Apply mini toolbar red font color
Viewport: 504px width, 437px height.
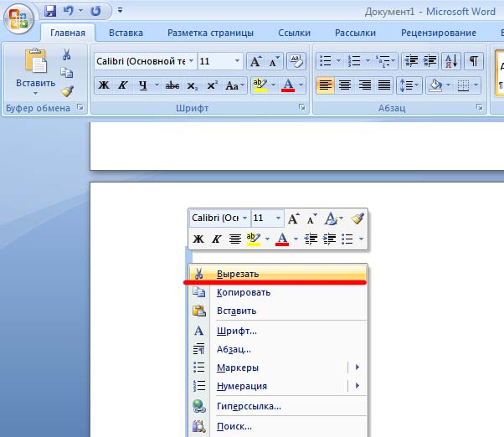point(282,239)
